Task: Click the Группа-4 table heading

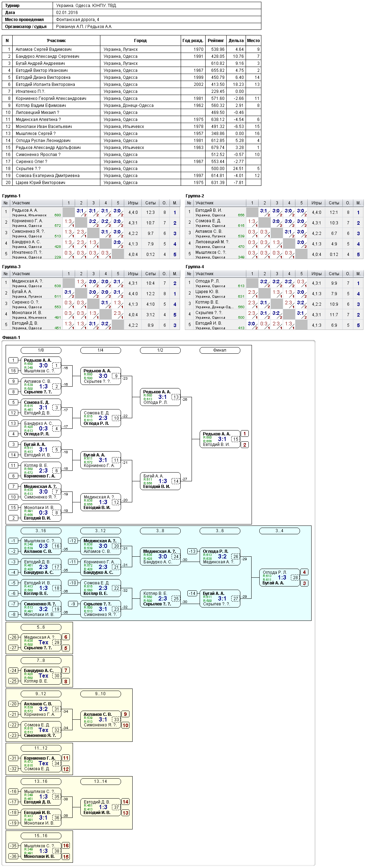Action: 195,267
